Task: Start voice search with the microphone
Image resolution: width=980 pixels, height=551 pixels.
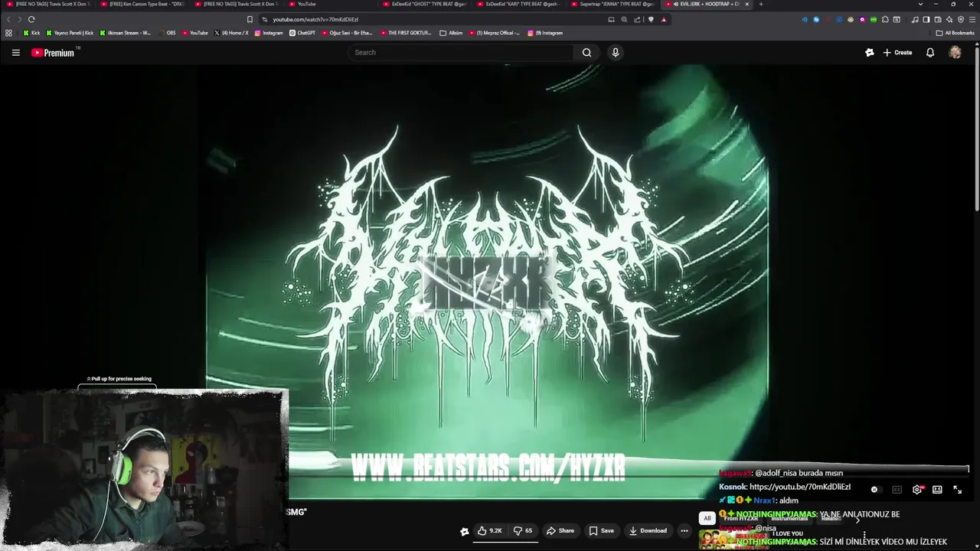Action: pyautogui.click(x=615, y=53)
